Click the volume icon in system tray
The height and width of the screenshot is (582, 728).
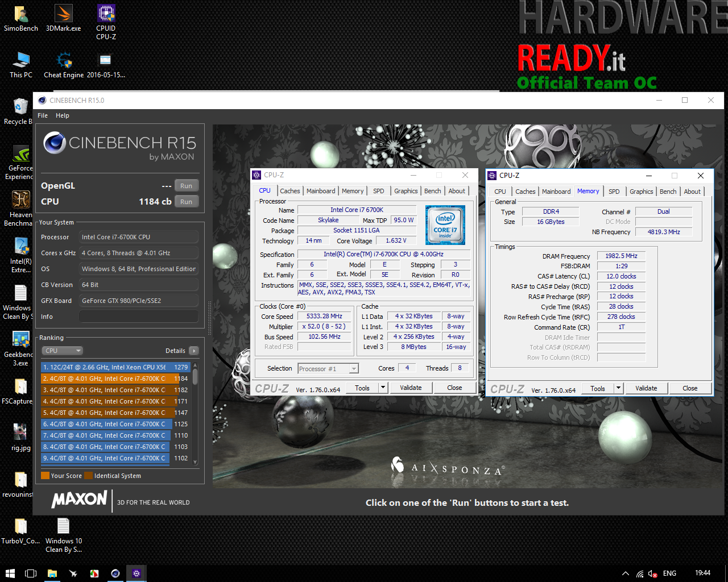click(653, 573)
